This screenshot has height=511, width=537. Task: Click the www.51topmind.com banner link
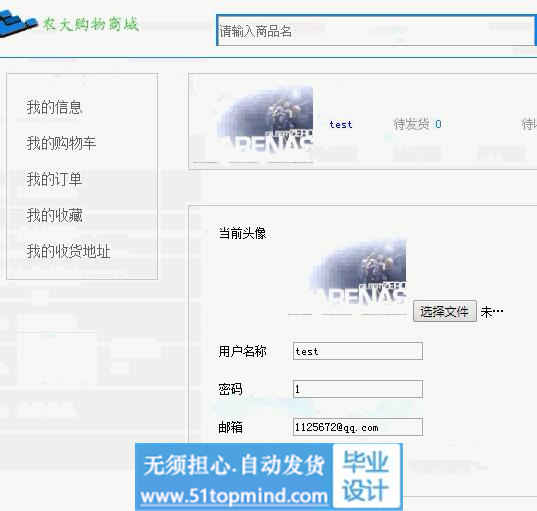234,496
